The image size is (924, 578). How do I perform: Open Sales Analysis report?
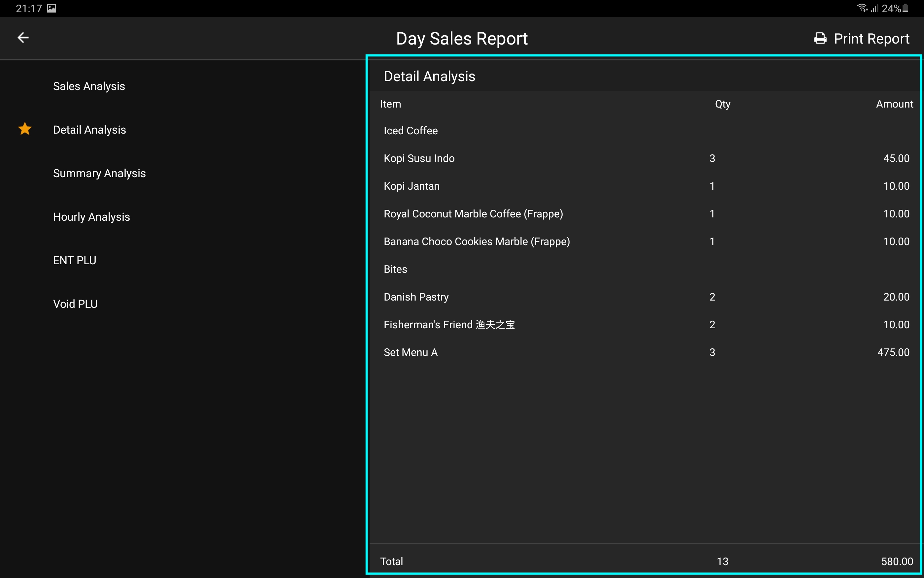[x=89, y=86]
